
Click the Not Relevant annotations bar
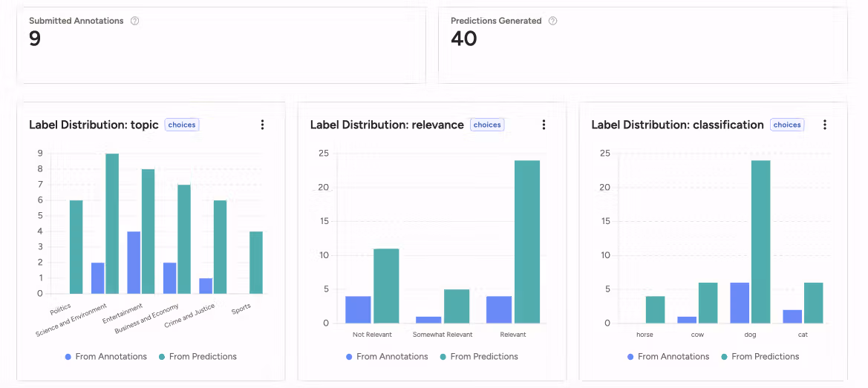(x=358, y=309)
